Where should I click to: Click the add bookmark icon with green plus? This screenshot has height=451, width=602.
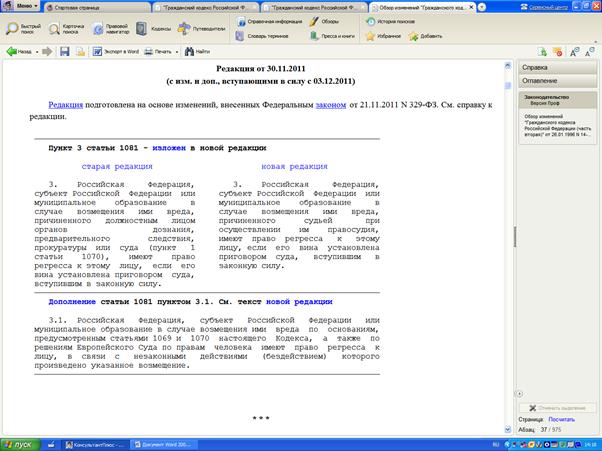point(542,52)
